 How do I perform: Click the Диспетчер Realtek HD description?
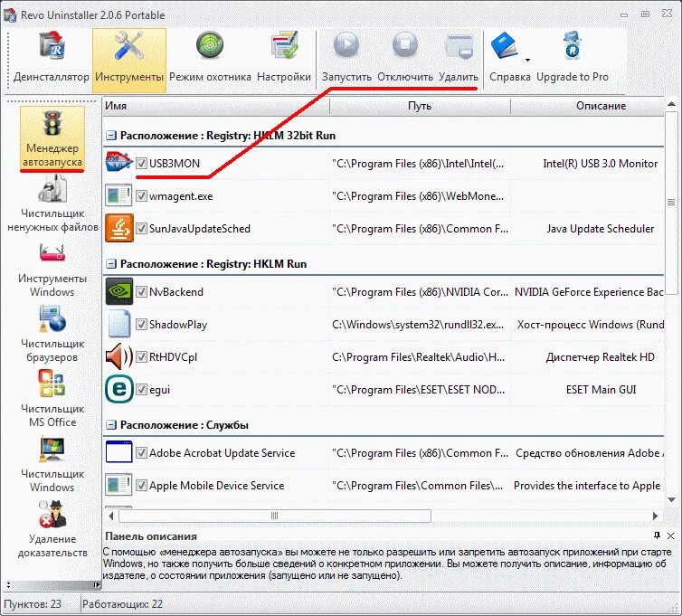(601, 356)
